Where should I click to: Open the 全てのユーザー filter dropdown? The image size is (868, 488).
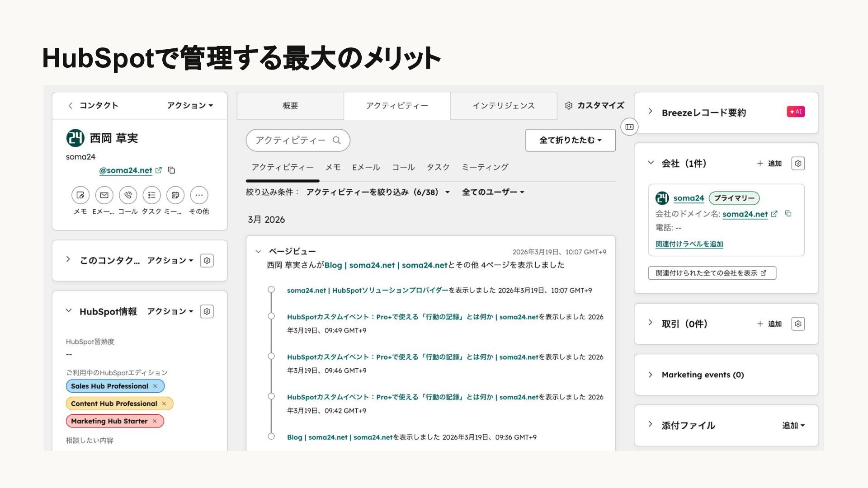[493, 192]
